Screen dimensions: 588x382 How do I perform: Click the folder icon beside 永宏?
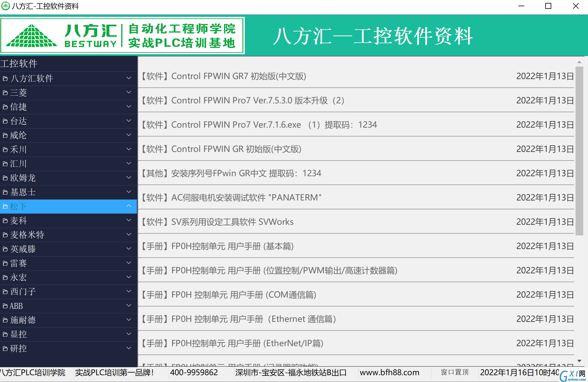[x=5, y=277]
